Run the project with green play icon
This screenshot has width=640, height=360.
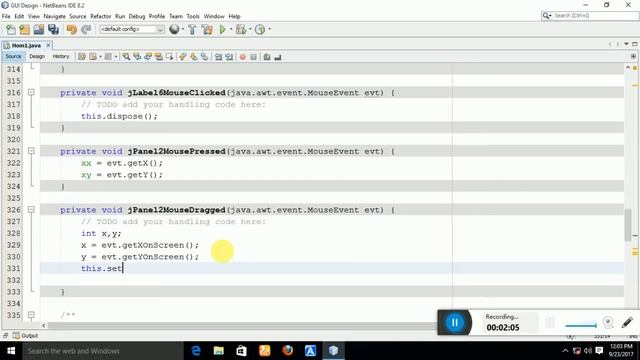click(x=222, y=29)
